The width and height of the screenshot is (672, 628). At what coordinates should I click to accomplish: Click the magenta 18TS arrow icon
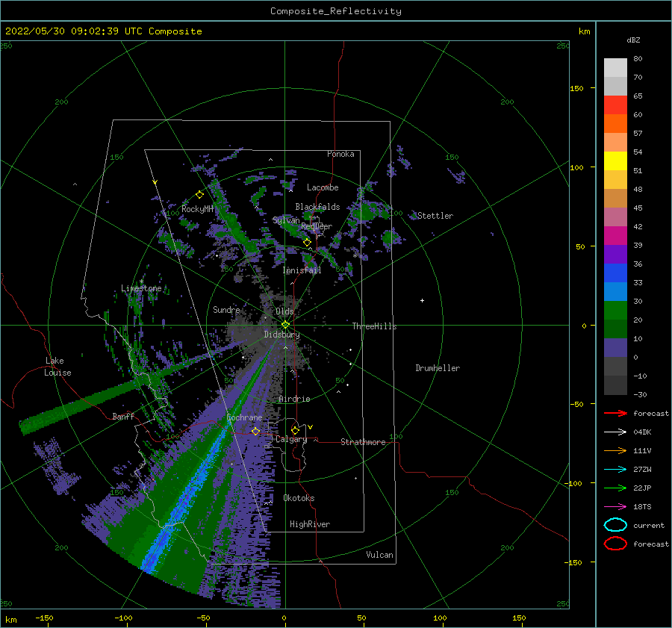click(x=615, y=507)
